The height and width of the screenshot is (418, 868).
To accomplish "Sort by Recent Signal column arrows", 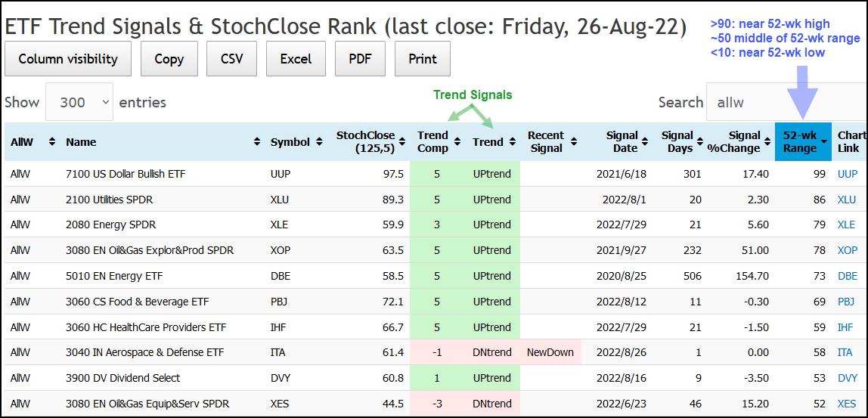I will [574, 142].
